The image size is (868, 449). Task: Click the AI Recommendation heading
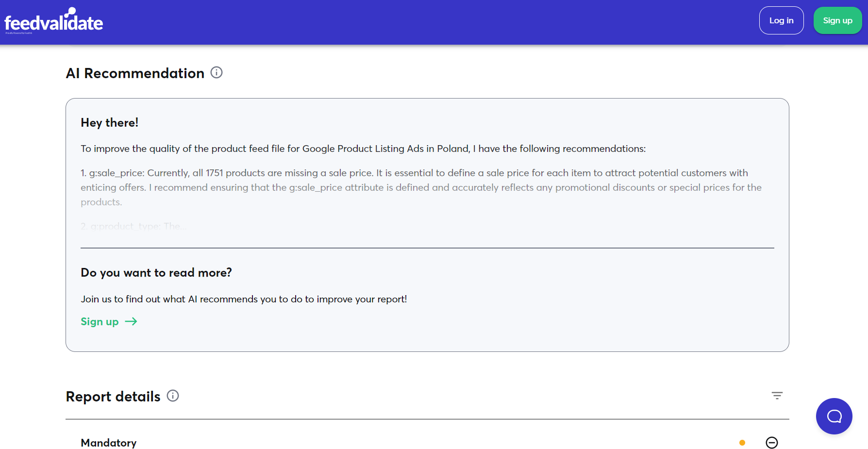click(135, 73)
